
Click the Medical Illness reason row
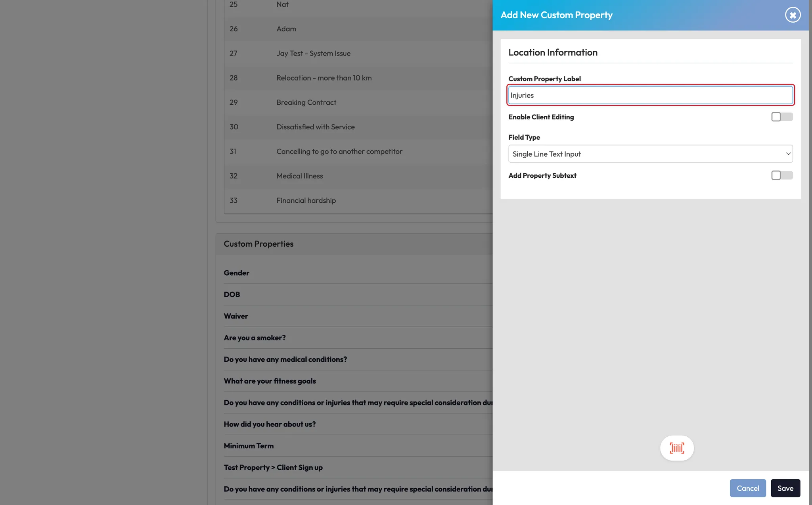(300, 176)
